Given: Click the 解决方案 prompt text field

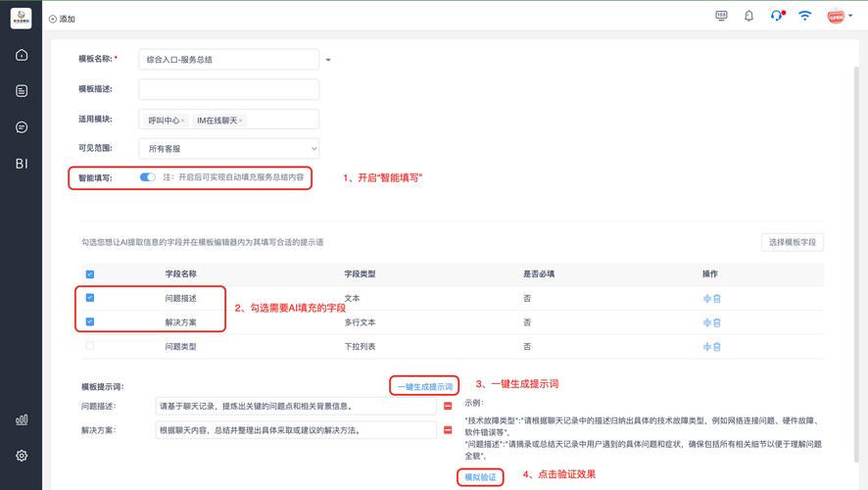Looking at the screenshot, I should click(x=296, y=430).
